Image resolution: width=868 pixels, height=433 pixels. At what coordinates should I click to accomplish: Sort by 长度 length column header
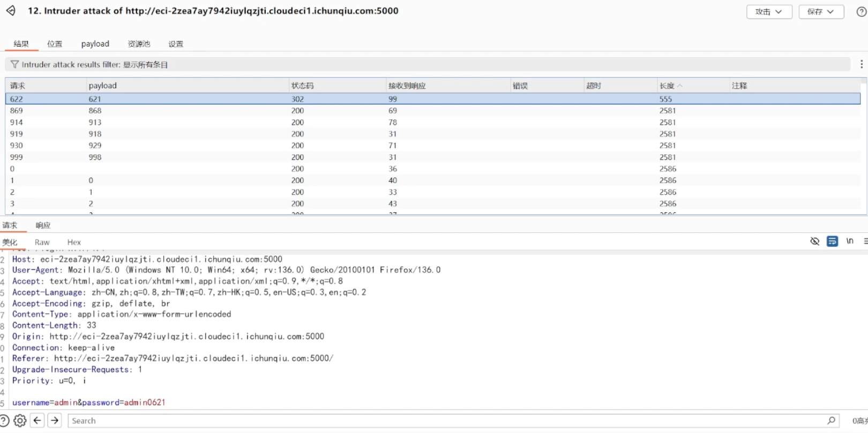click(x=692, y=86)
